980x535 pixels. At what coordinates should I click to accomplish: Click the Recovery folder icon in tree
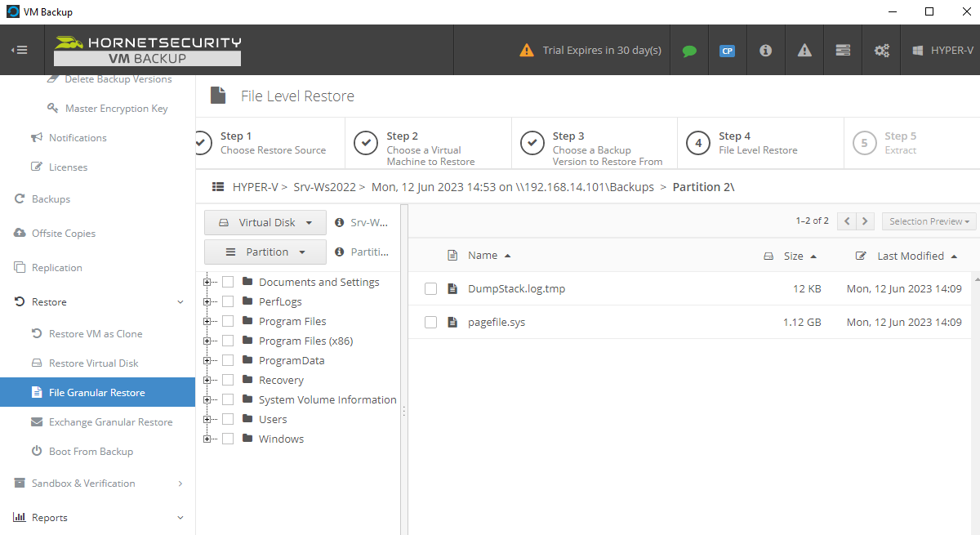coord(247,380)
